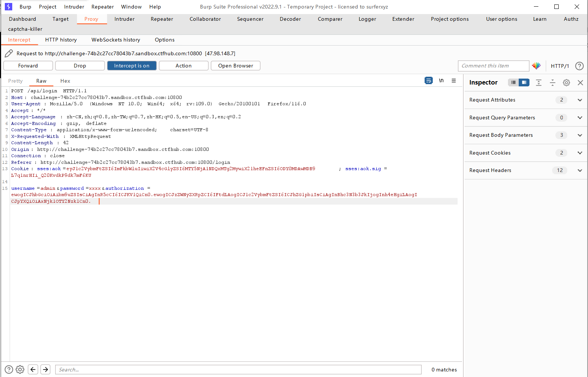The image size is (588, 377).
Task: Click the help icon next to HTTP/1
Action: pyautogui.click(x=579, y=66)
